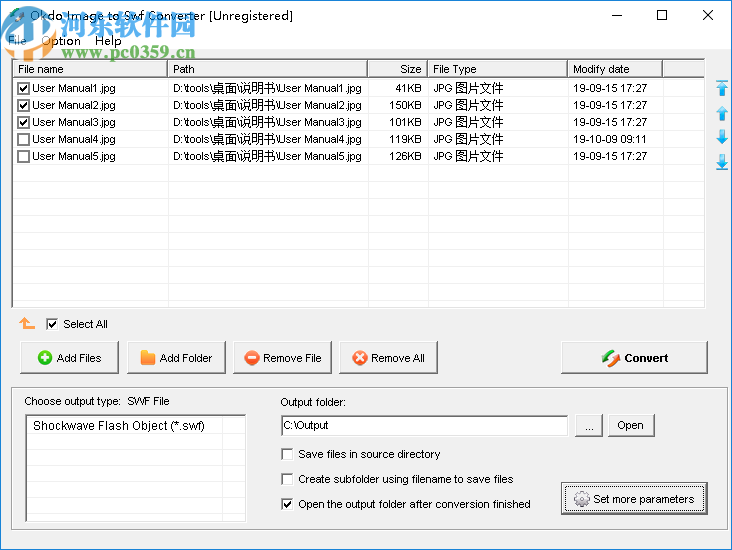Disable Open the output folder after conversion
Image resolution: width=732 pixels, height=550 pixels.
coord(287,504)
